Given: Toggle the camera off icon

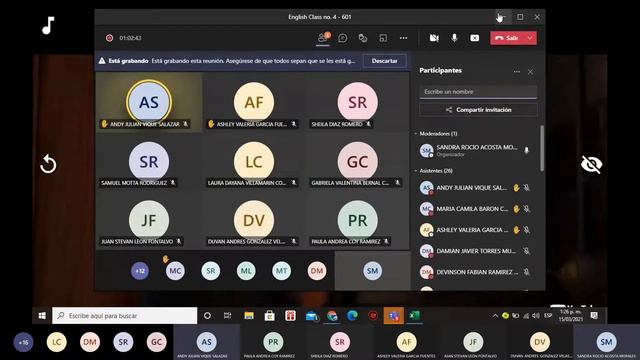Looking at the screenshot, I should click(434, 38).
